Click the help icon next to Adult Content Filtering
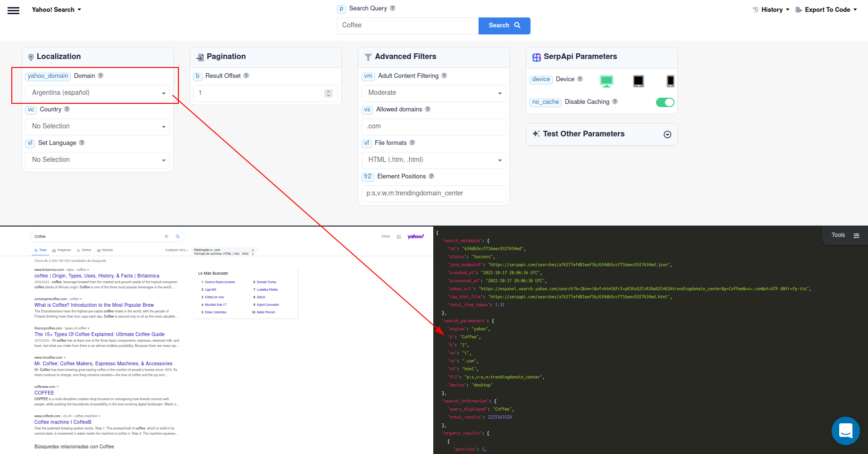 click(444, 76)
